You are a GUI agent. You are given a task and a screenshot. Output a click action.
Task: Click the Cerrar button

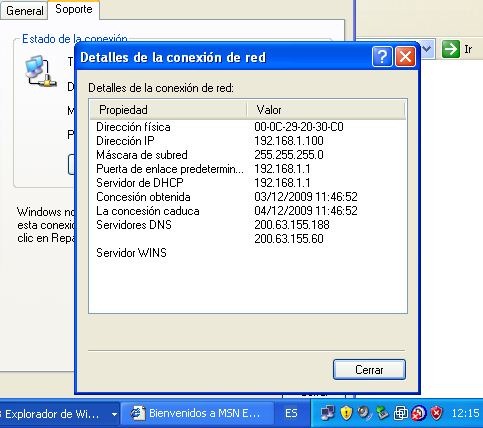pos(369,369)
